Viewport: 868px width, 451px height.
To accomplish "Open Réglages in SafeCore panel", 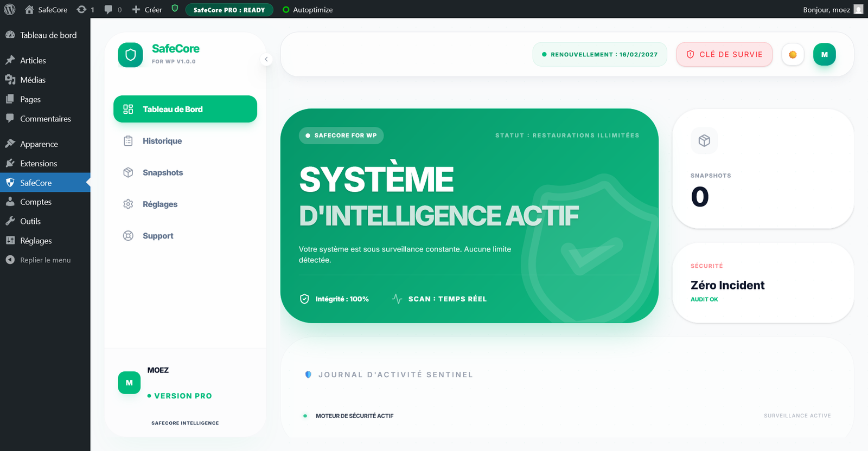I will [185, 204].
